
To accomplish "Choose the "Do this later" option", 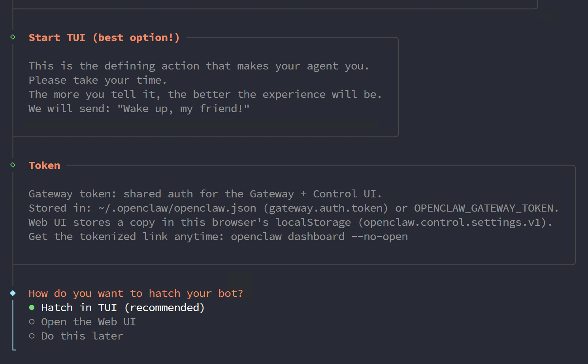I will [82, 336].
